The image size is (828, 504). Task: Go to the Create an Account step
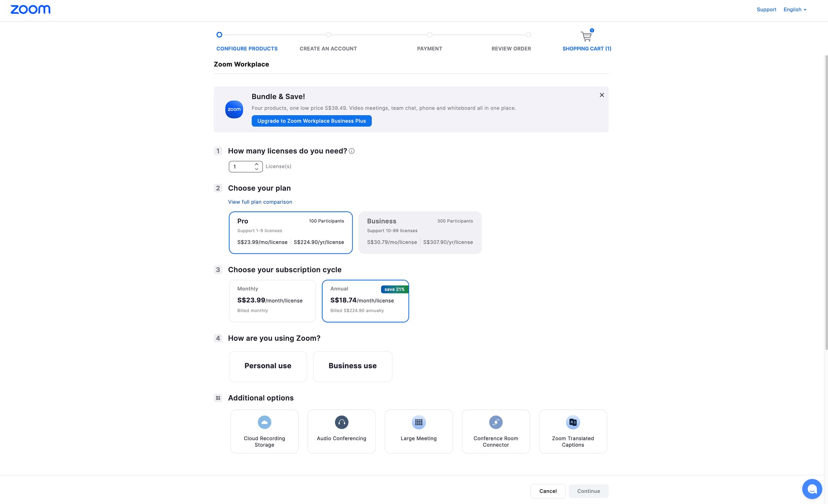pyautogui.click(x=328, y=49)
